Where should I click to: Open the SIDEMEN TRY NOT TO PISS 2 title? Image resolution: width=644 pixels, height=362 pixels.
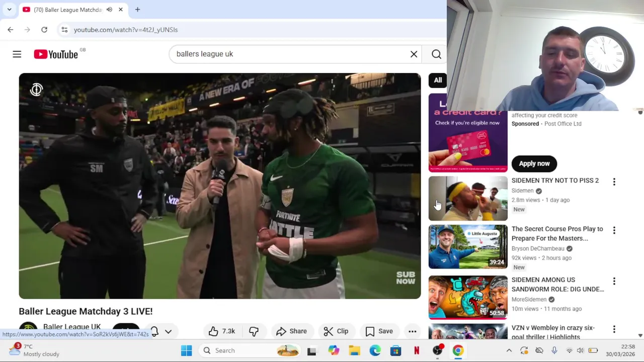(555, 180)
